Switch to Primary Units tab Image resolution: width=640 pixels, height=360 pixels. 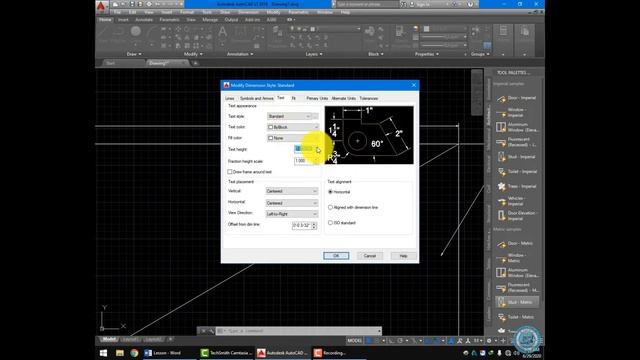click(x=317, y=98)
